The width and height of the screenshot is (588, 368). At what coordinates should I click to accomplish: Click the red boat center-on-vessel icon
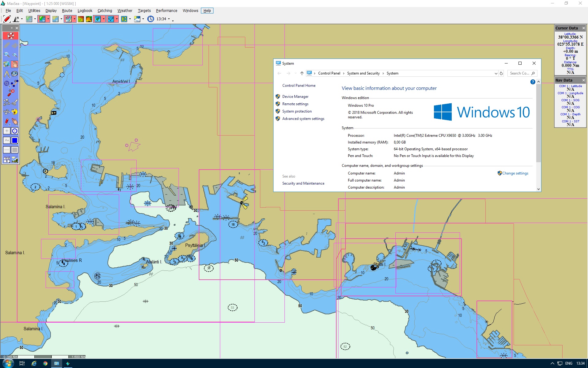[x=7, y=19]
